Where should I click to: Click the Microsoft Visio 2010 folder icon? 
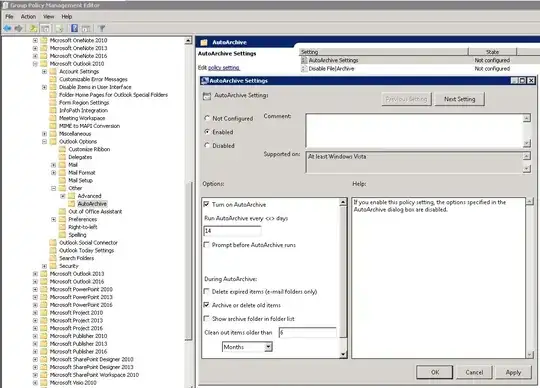point(44,383)
